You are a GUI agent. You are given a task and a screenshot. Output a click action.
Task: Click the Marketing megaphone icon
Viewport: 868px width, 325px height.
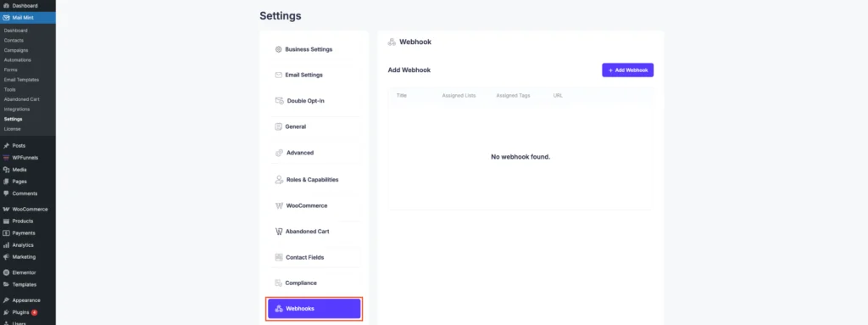point(6,257)
